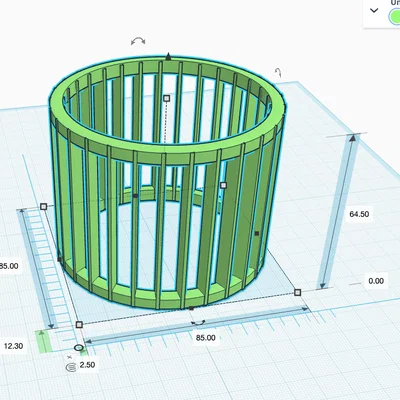
Task: Click the small x ruler dismiss icon
Action: (x=69, y=357)
